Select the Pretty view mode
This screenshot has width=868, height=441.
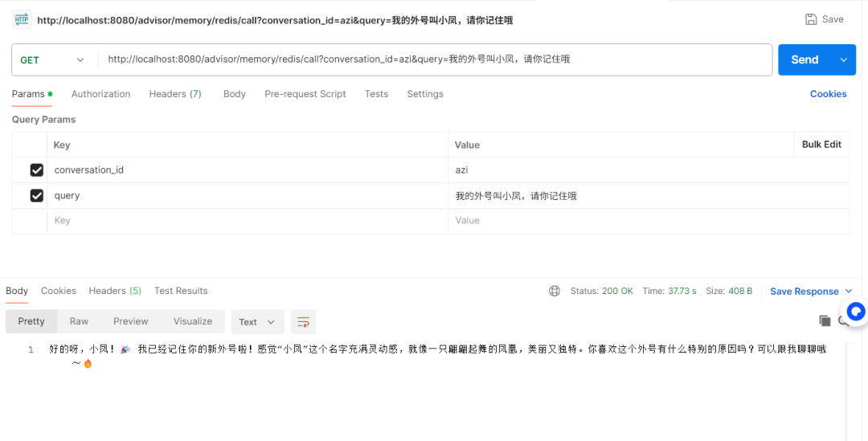point(31,321)
